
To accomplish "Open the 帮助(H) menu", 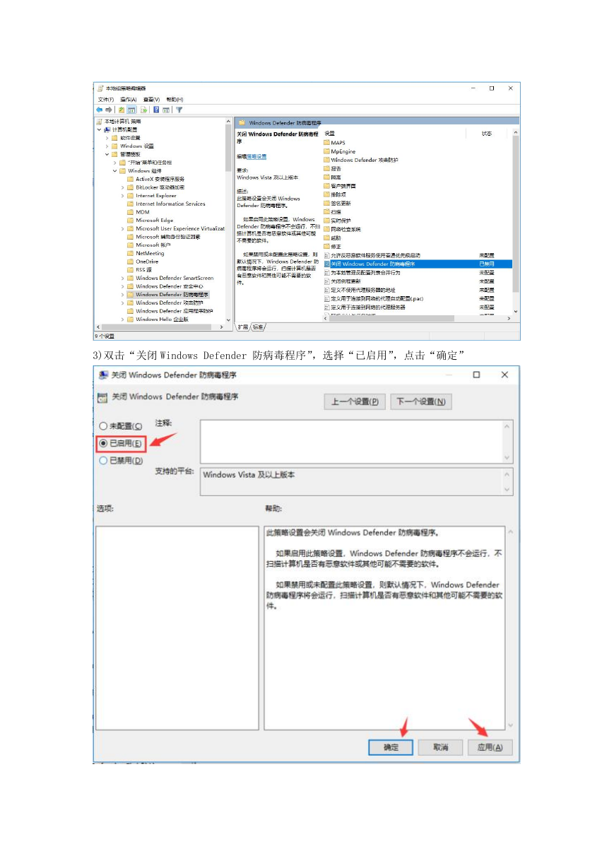I will 175,100.
